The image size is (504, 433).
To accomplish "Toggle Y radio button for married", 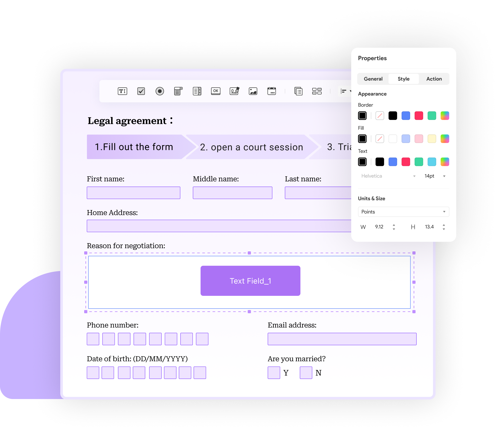I will pyautogui.click(x=273, y=373).
